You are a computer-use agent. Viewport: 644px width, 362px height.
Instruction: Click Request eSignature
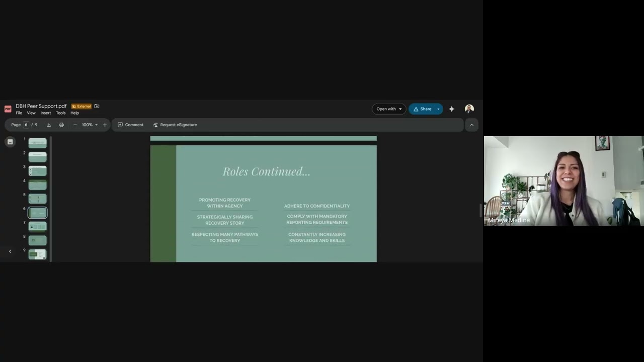[175, 125]
